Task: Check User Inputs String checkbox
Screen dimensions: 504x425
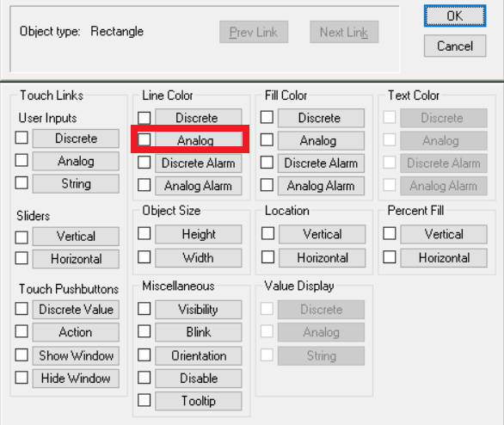Action: pos(22,182)
